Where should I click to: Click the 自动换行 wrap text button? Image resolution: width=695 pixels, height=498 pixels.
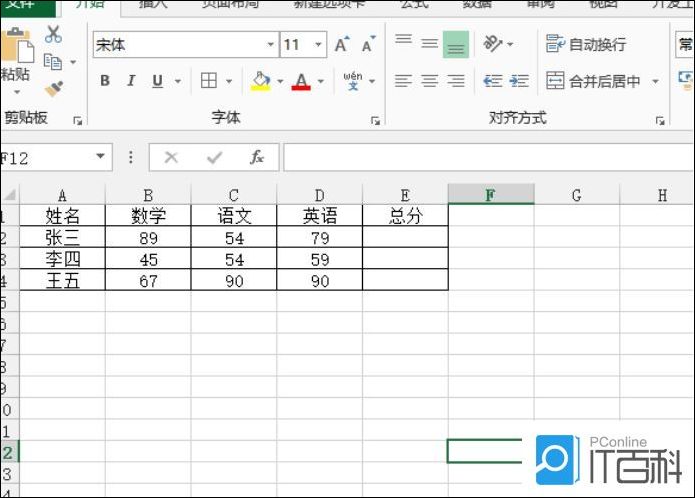tap(586, 44)
